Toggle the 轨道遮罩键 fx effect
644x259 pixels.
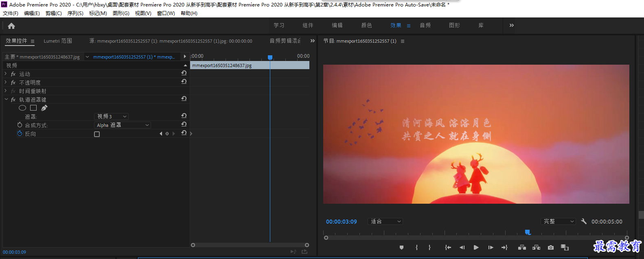click(x=13, y=100)
